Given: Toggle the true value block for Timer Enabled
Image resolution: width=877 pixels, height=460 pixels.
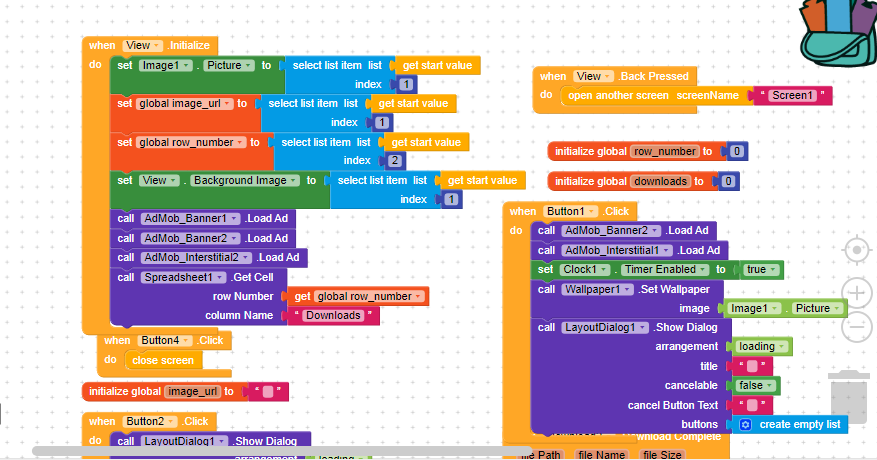Looking at the screenshot, I should [761, 270].
